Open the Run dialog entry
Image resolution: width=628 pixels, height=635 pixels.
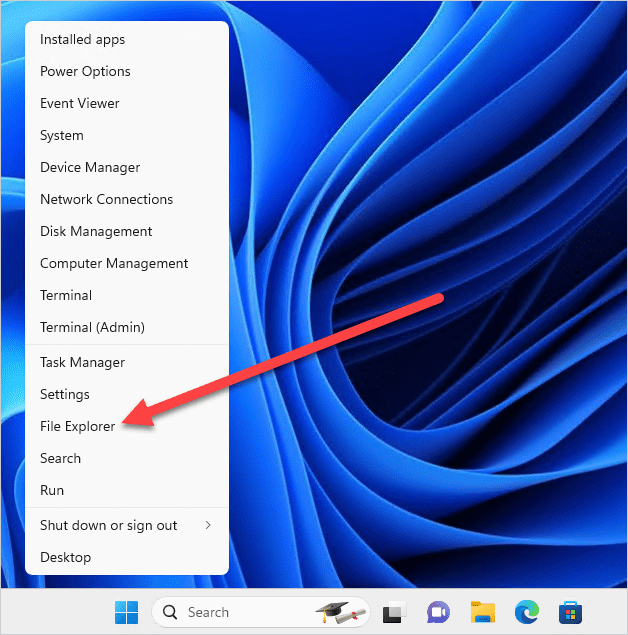[127, 490]
